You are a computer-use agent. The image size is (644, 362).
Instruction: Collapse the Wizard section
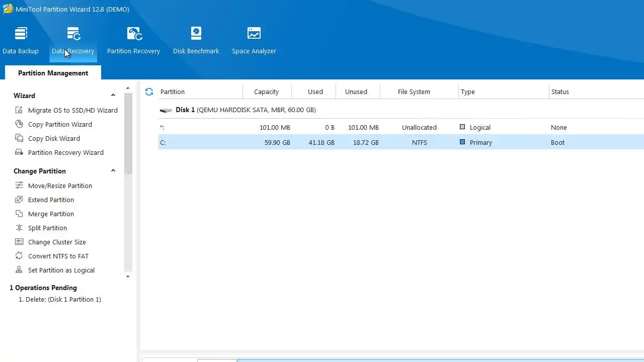click(113, 96)
